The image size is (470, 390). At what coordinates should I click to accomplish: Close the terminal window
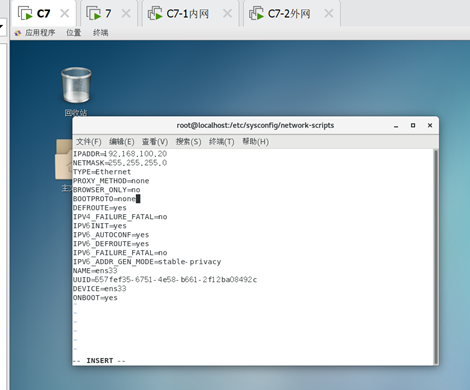(x=430, y=125)
